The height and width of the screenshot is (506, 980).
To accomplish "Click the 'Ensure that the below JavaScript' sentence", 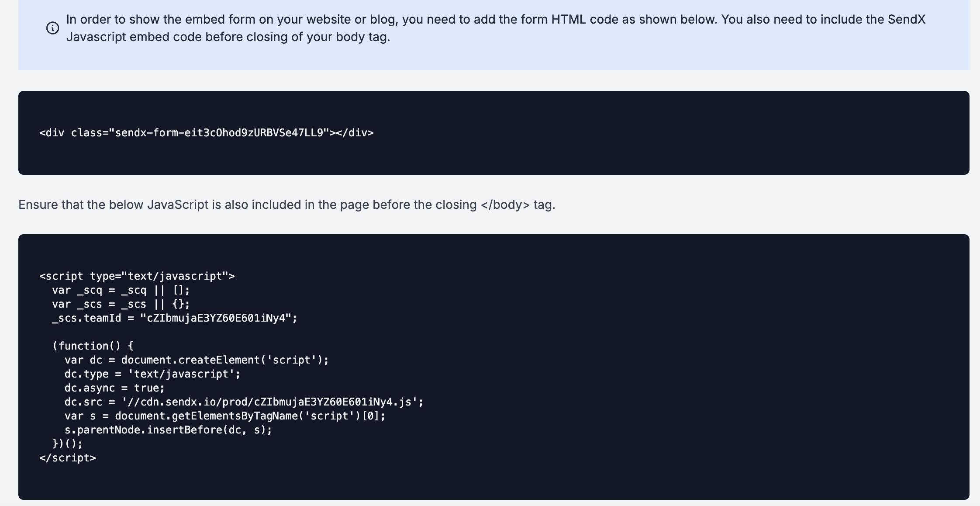I will (287, 204).
